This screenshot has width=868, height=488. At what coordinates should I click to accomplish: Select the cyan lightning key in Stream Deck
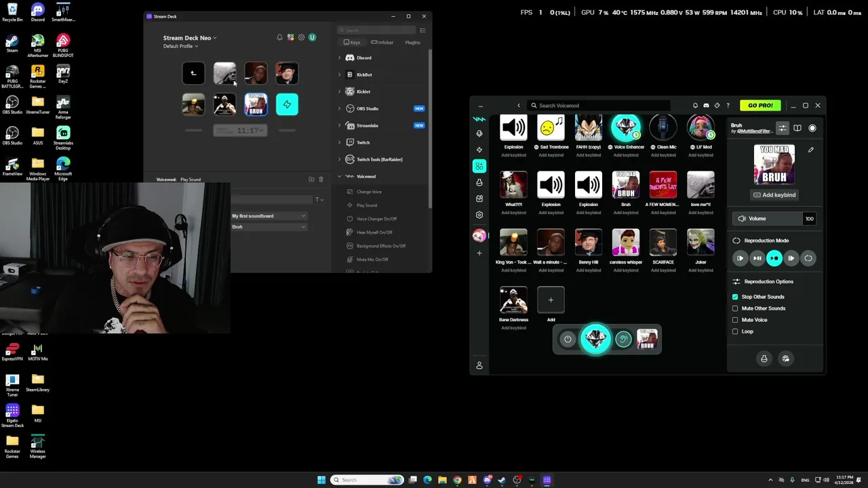[287, 104]
